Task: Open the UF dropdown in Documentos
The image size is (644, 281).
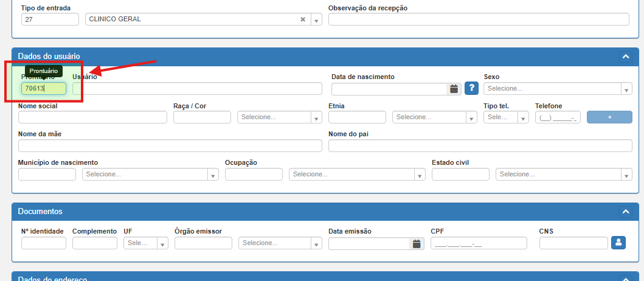Action: click(146, 243)
